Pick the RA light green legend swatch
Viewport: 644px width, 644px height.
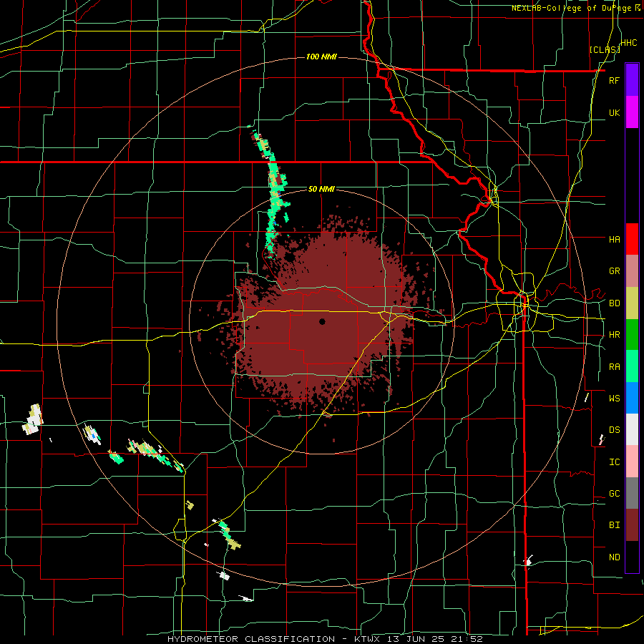coord(632,366)
